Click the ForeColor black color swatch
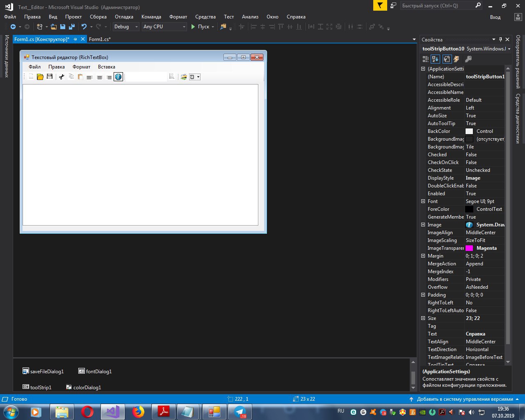525x420 pixels. tap(469, 209)
